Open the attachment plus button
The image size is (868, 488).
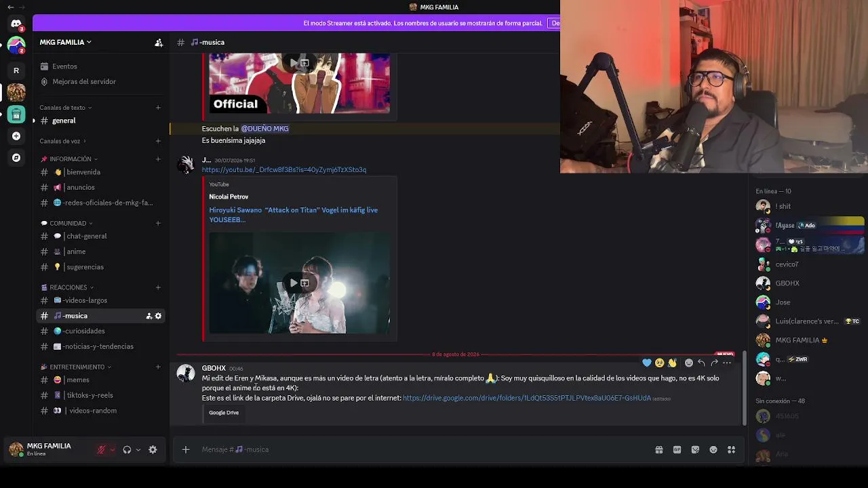click(x=185, y=449)
